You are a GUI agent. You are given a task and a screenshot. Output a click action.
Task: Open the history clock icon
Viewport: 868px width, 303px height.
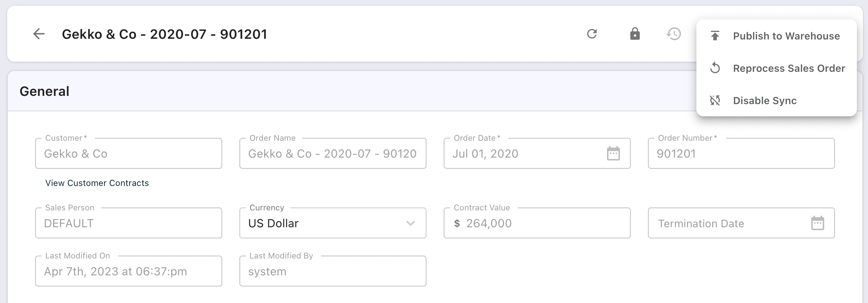[x=674, y=34]
